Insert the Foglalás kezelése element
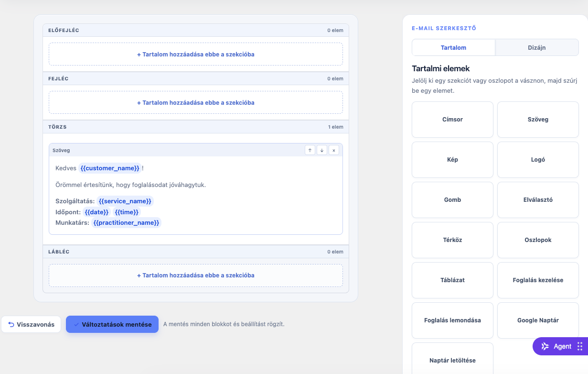Viewport: 588px width, 374px height. 538,280
